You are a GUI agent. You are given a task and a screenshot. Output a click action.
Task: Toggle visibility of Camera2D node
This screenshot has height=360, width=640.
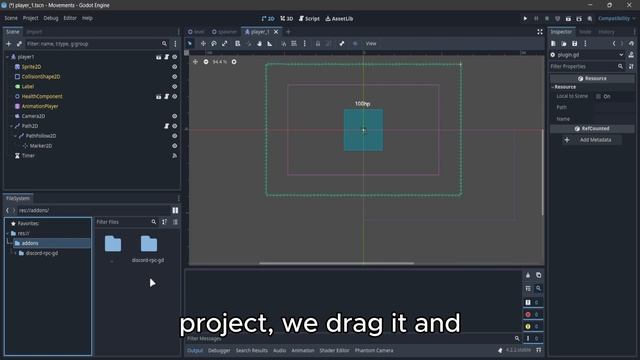point(175,116)
